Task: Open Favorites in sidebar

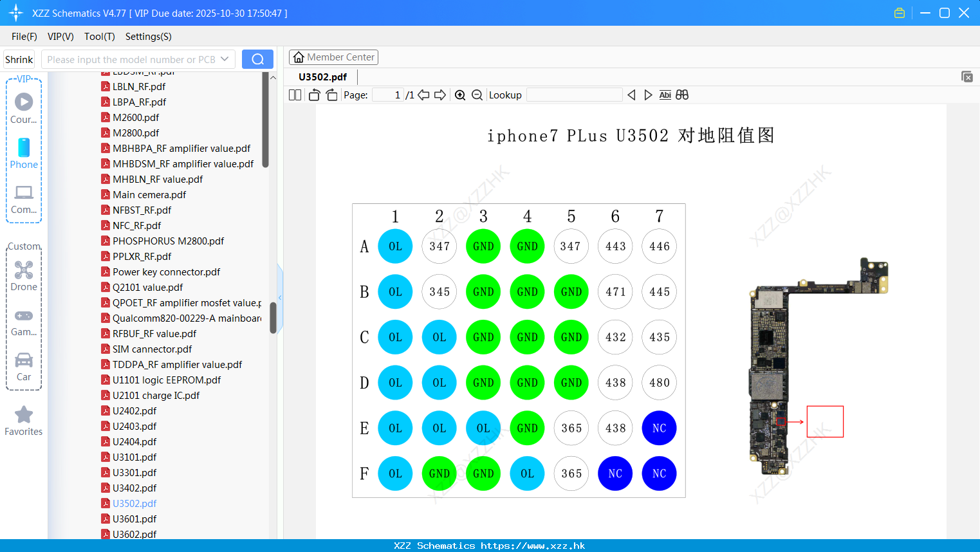Action: pyautogui.click(x=24, y=421)
